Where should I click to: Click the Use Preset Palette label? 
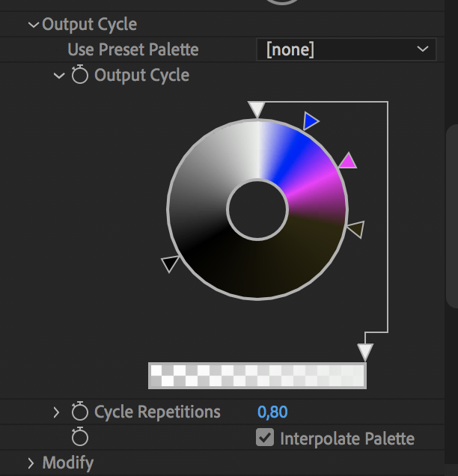point(133,49)
